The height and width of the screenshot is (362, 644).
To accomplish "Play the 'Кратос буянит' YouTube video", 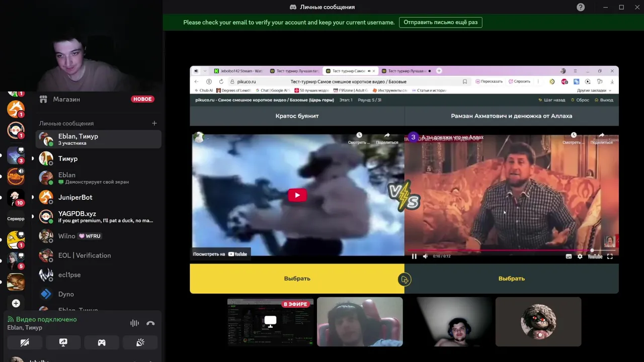I will (x=297, y=195).
